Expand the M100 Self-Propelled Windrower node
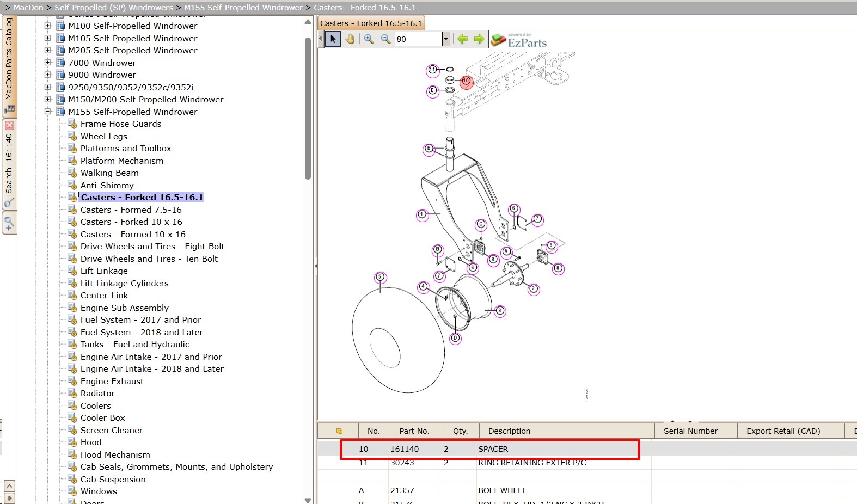This screenshot has width=857, height=504. point(47,26)
